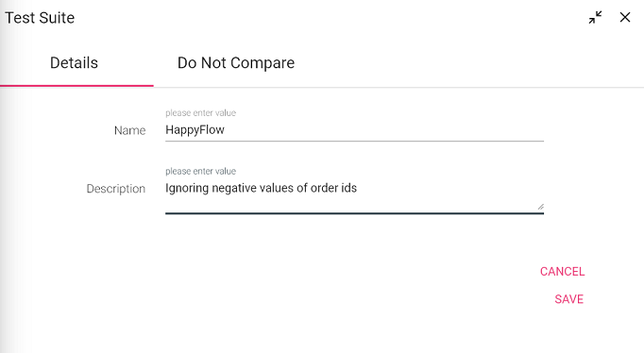Place cursor after 'order ids' text
This screenshot has height=353, width=644.
(358, 188)
